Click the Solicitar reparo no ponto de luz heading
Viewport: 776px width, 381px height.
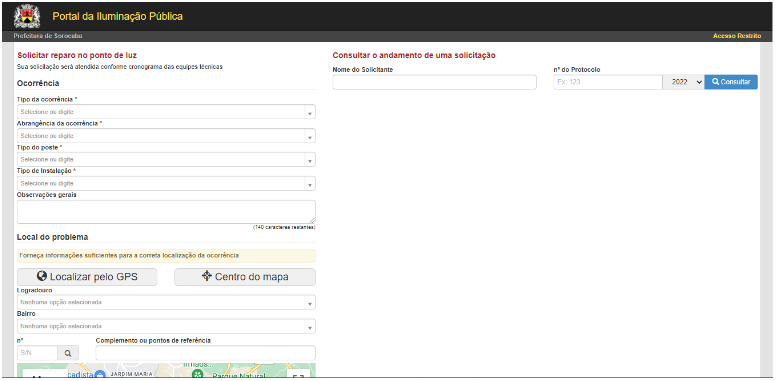pyautogui.click(x=77, y=55)
